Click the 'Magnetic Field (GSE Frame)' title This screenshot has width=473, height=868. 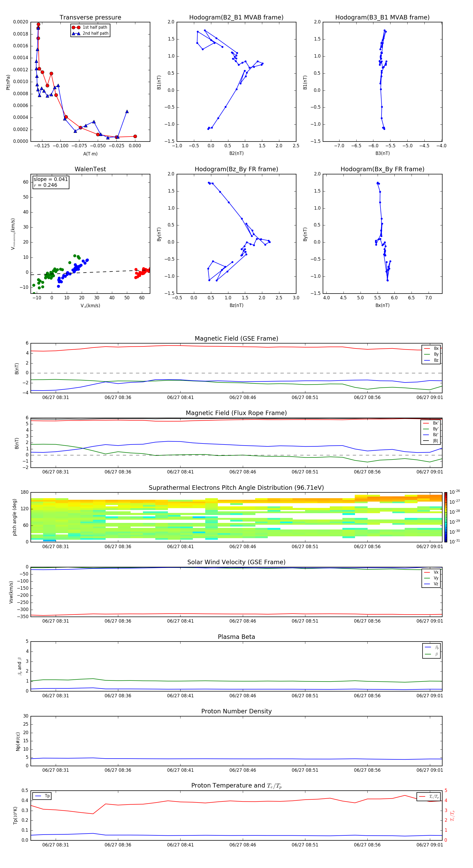tap(236, 339)
